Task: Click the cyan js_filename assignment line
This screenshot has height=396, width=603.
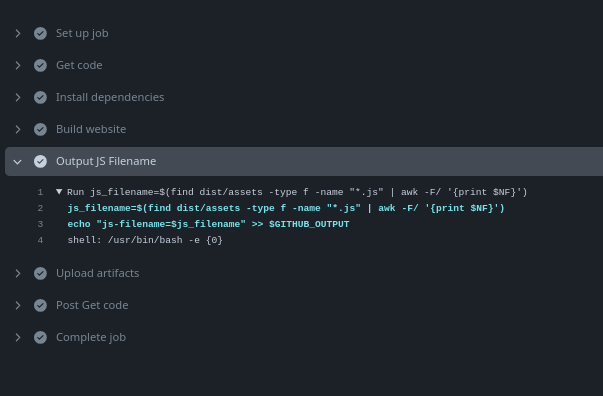Action: coord(286,208)
